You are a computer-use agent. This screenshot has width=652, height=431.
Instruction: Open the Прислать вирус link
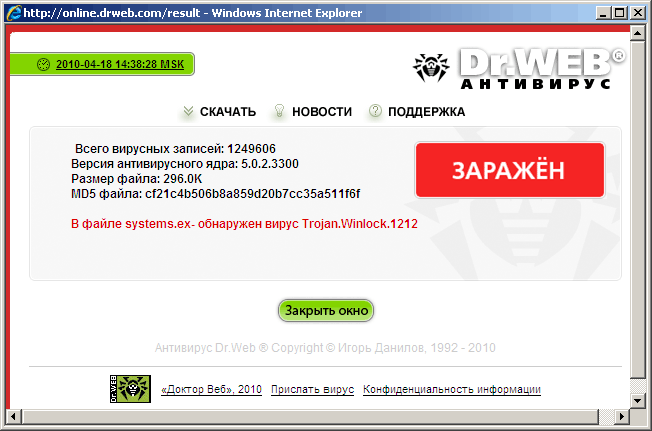click(x=312, y=390)
